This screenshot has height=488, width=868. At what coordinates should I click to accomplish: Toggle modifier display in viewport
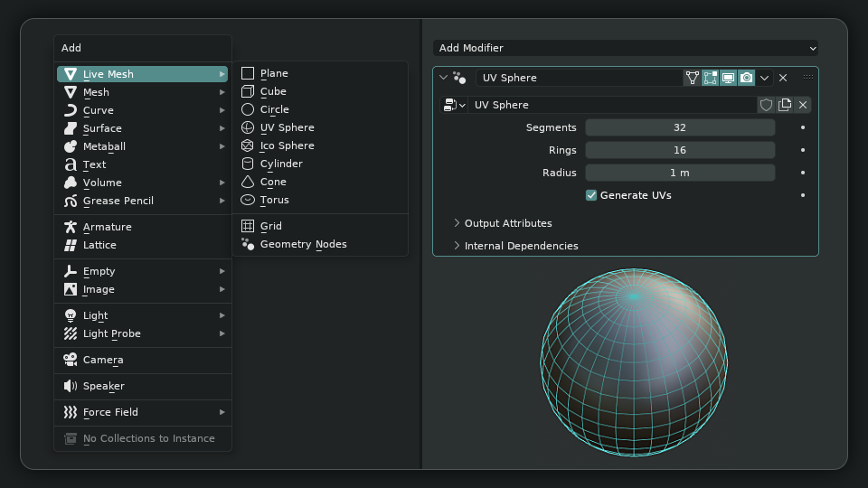coord(729,78)
